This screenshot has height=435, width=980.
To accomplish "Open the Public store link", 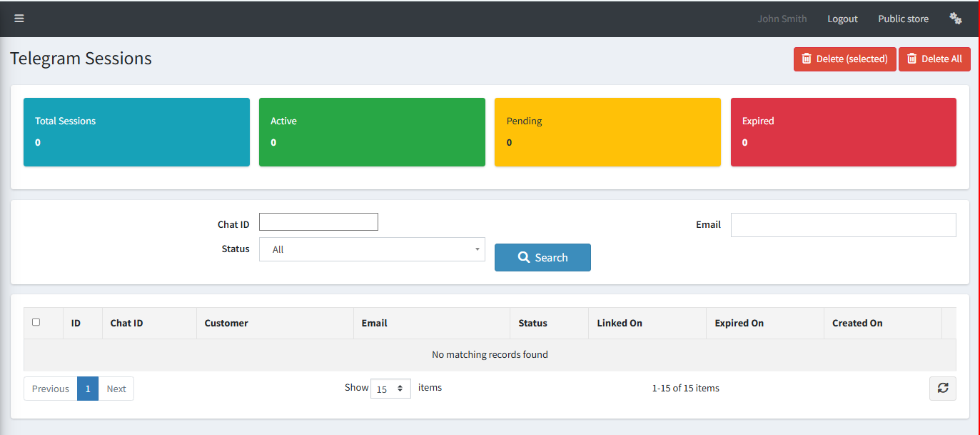I will click(903, 19).
